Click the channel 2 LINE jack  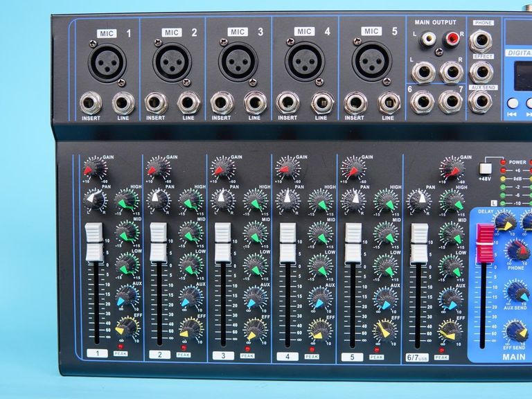click(188, 104)
